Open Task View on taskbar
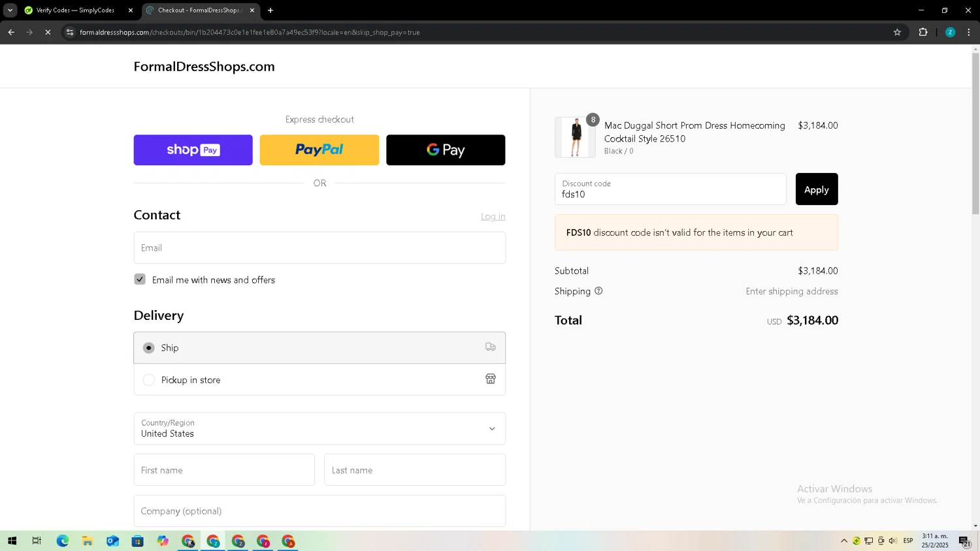This screenshot has height=551, width=980. [37, 541]
